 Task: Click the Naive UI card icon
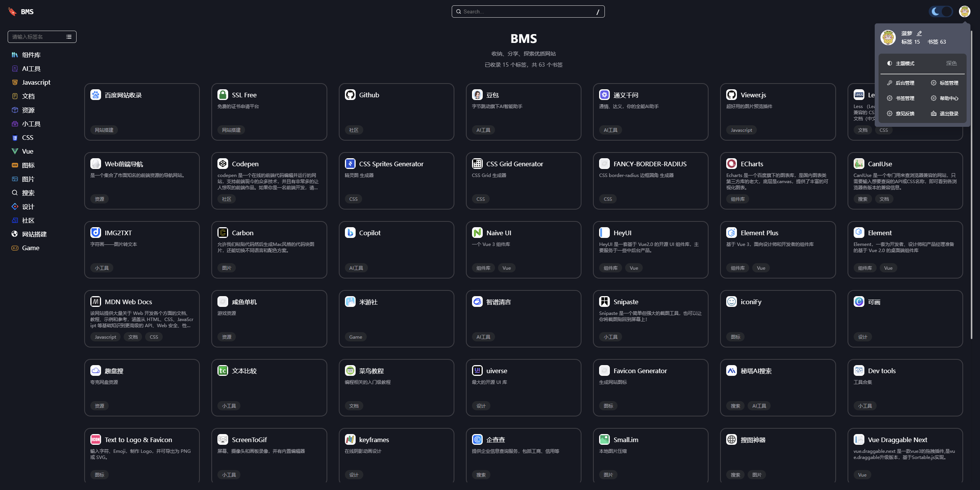(477, 233)
